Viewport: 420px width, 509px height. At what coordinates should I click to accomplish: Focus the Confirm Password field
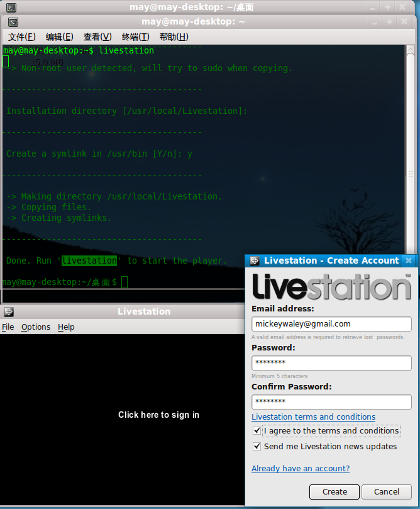(x=331, y=402)
